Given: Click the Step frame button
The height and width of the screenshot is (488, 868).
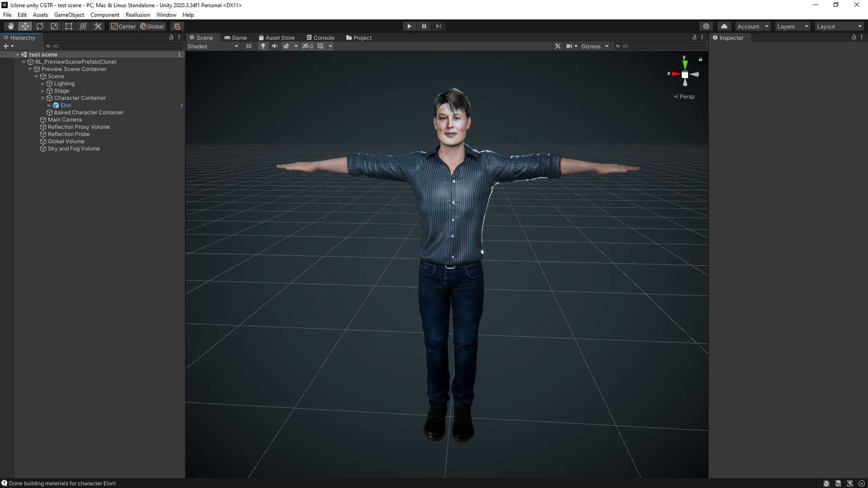Looking at the screenshot, I should tap(438, 26).
